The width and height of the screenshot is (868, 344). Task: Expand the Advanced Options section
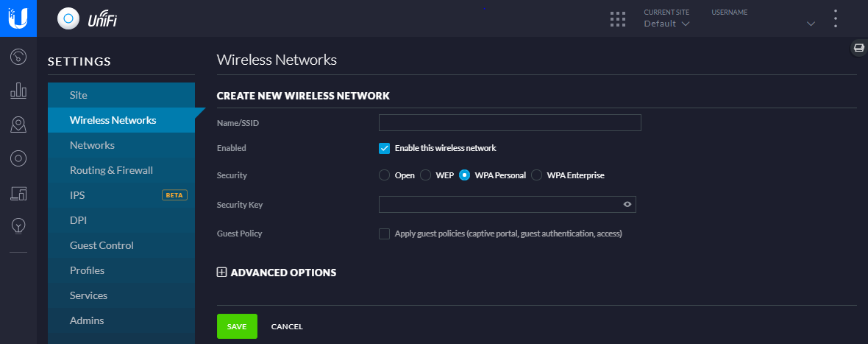click(x=277, y=273)
